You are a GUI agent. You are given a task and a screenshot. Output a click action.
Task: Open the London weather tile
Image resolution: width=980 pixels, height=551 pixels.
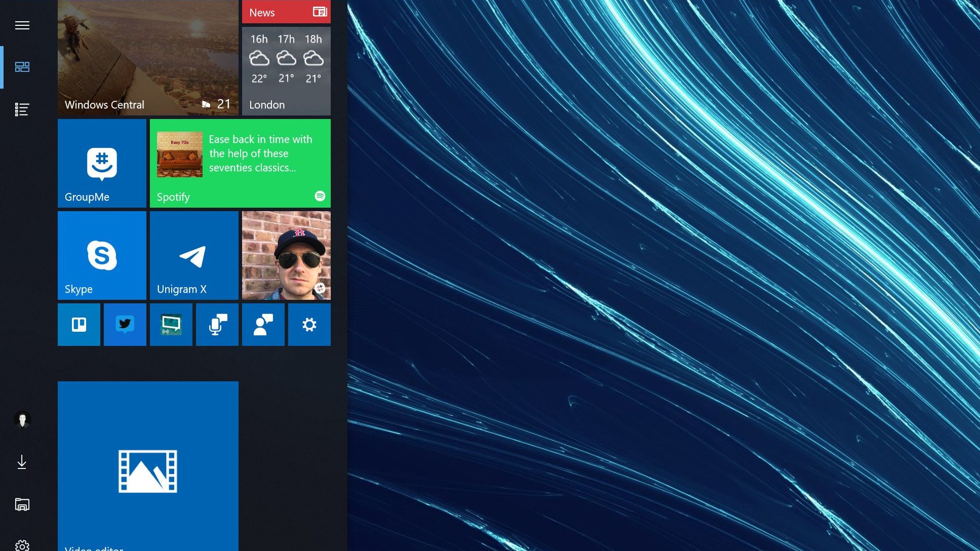[286, 71]
